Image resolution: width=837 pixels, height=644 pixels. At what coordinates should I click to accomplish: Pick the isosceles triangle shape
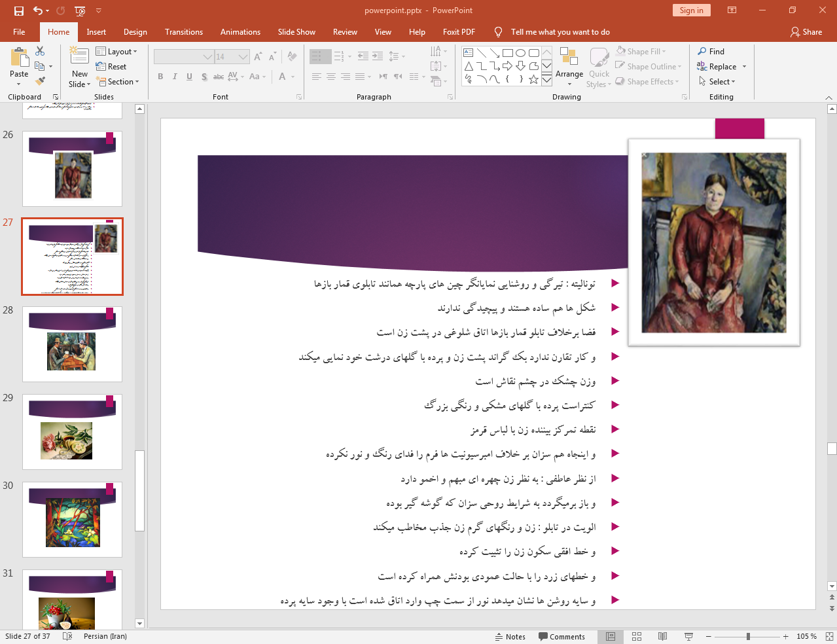coord(469,66)
